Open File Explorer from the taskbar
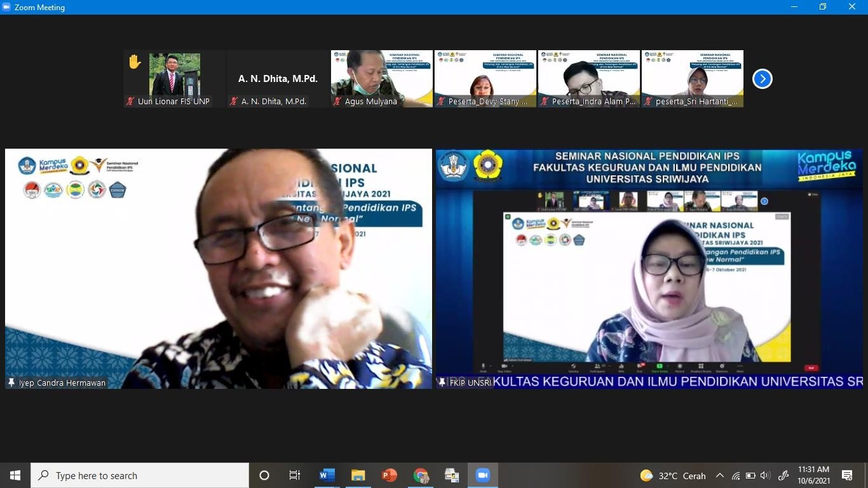 click(358, 475)
